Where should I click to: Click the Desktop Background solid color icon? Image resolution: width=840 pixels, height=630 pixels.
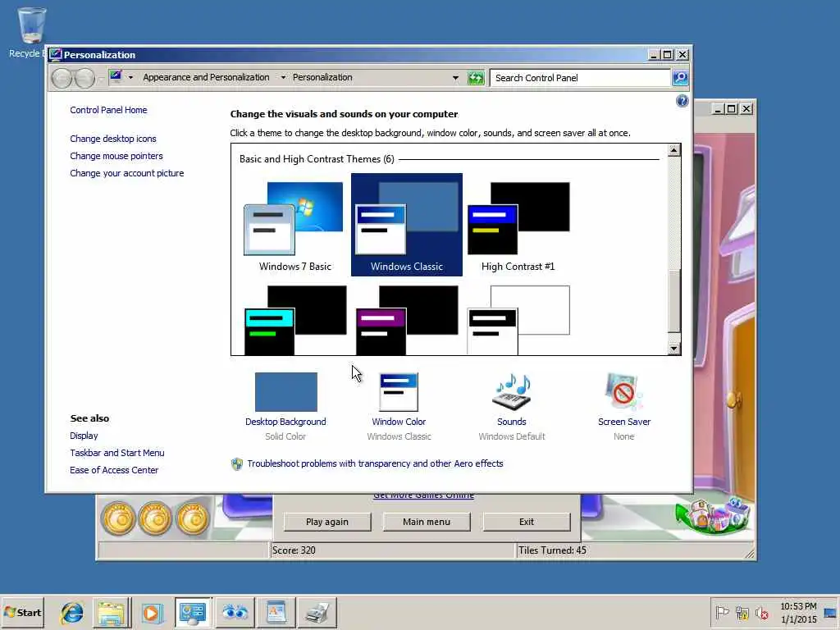click(x=286, y=391)
